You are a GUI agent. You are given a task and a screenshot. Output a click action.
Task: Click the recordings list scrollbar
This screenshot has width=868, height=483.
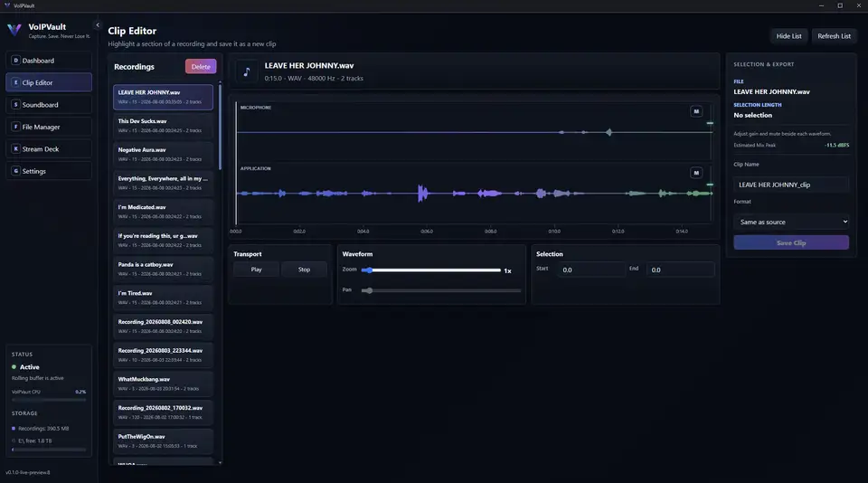[220, 126]
